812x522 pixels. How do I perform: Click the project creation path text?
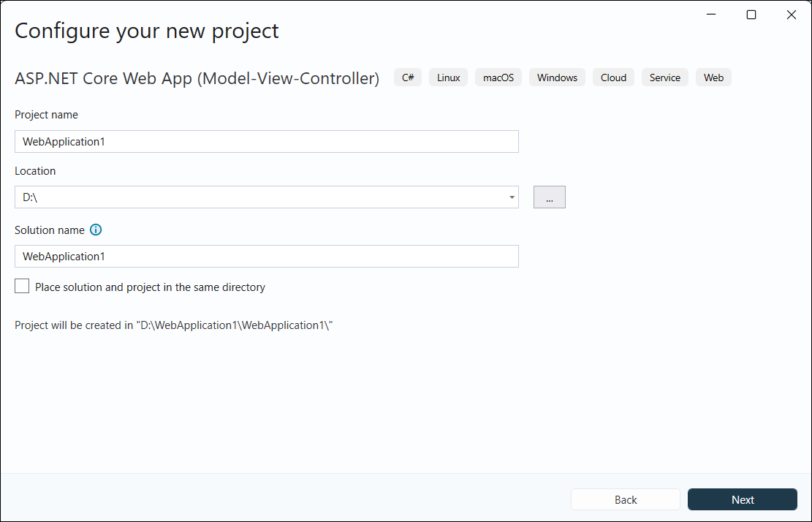point(173,325)
